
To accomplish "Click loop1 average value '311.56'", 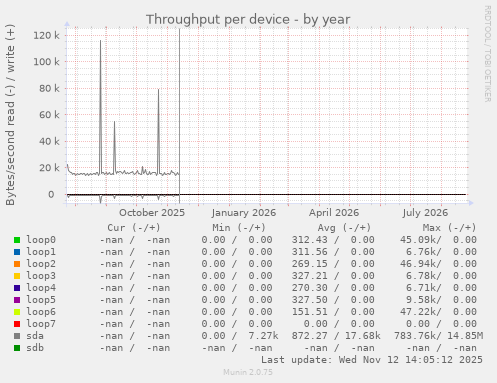I will (x=310, y=252).
